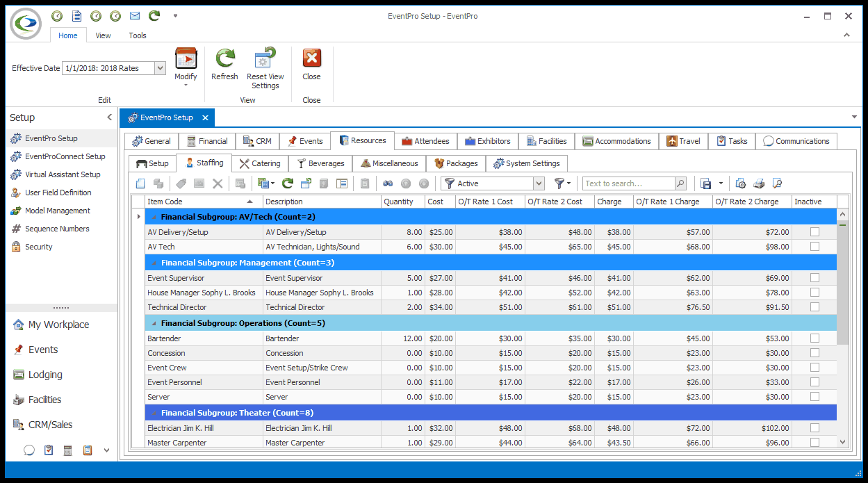Tick Inactive checkbox for Bartender

pos(814,338)
